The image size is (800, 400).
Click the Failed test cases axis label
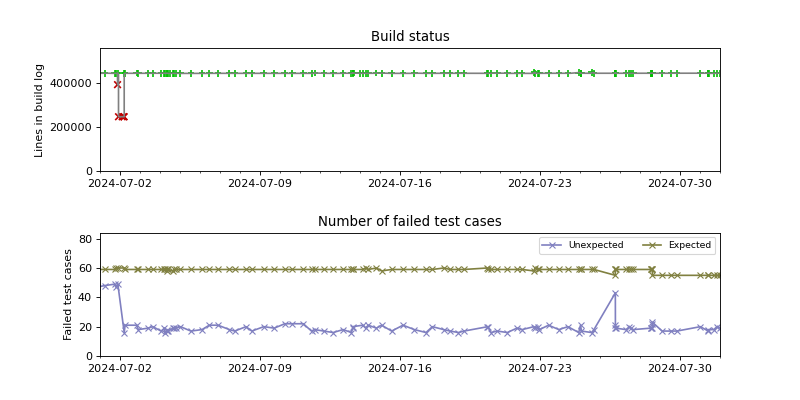tap(69, 294)
